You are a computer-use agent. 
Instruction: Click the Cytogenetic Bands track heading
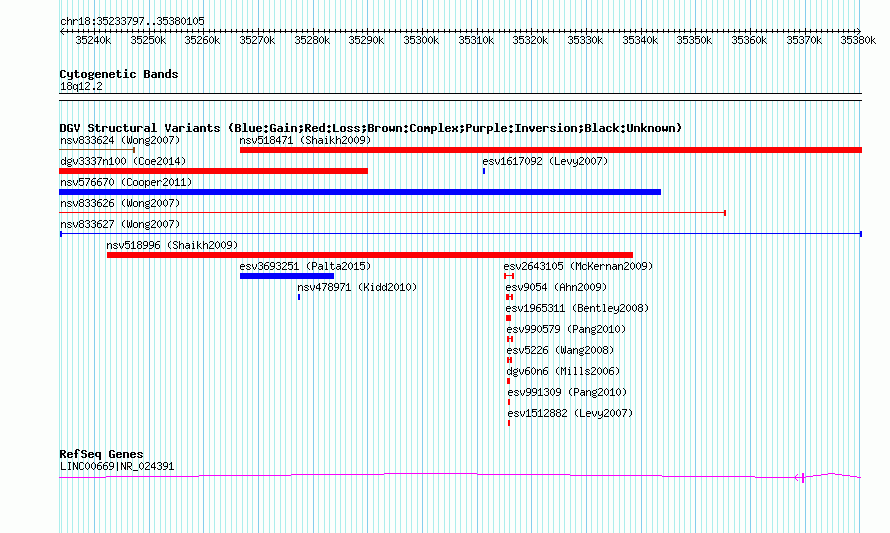click(x=119, y=74)
